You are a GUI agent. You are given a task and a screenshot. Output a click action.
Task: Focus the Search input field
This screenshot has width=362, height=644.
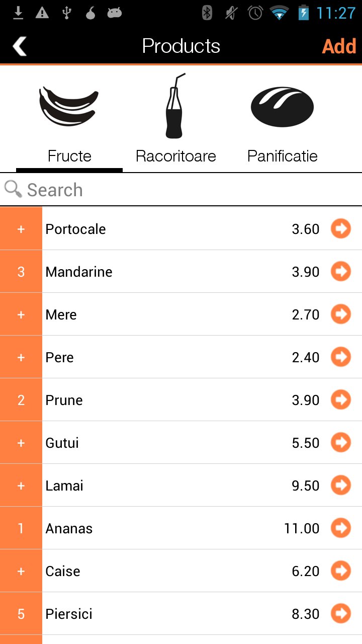pos(191,190)
